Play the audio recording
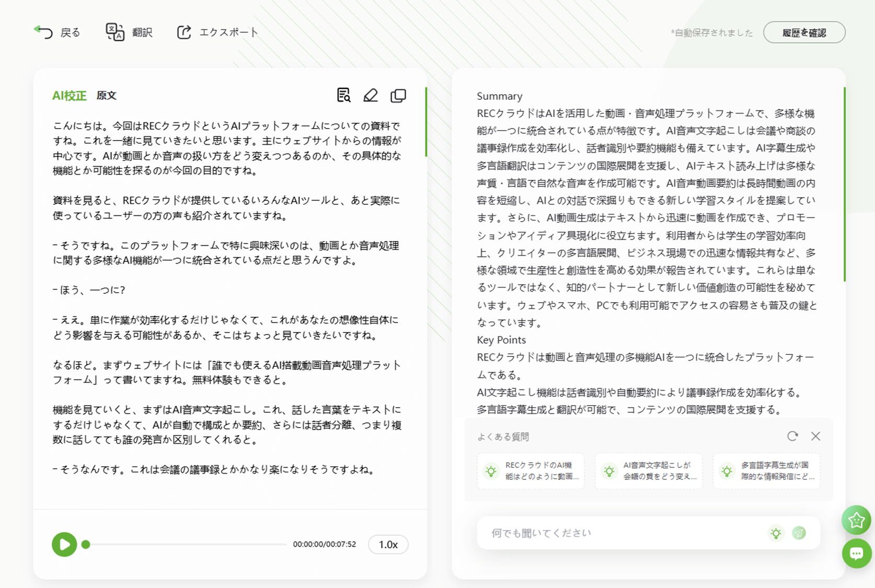Screen dimensions: 875x588 [x=64, y=544]
